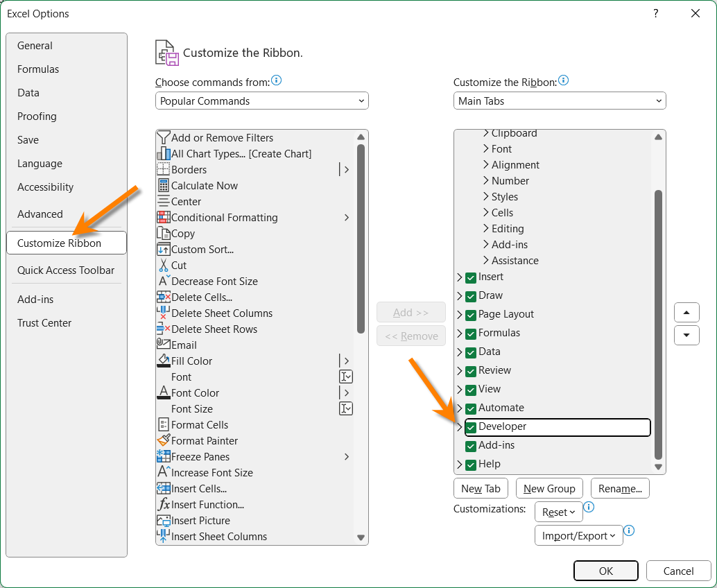Uncheck the Data tab checkbox in ribbon list
Screen dimensions: 717x588
[x=471, y=352]
